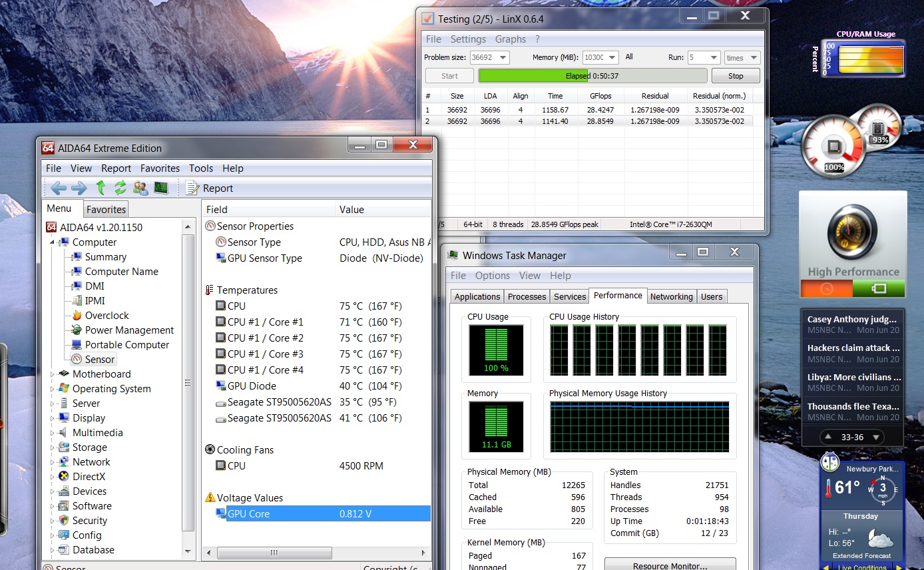This screenshot has width=924, height=570.
Task: Click the High Performance power dial gadget
Action: pyautogui.click(x=852, y=231)
